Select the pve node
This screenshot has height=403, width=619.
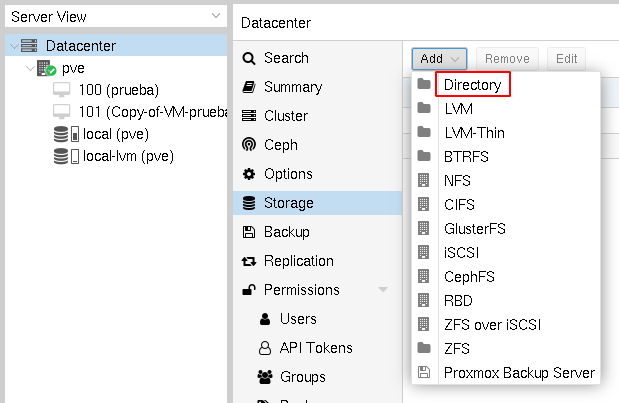click(x=116, y=68)
